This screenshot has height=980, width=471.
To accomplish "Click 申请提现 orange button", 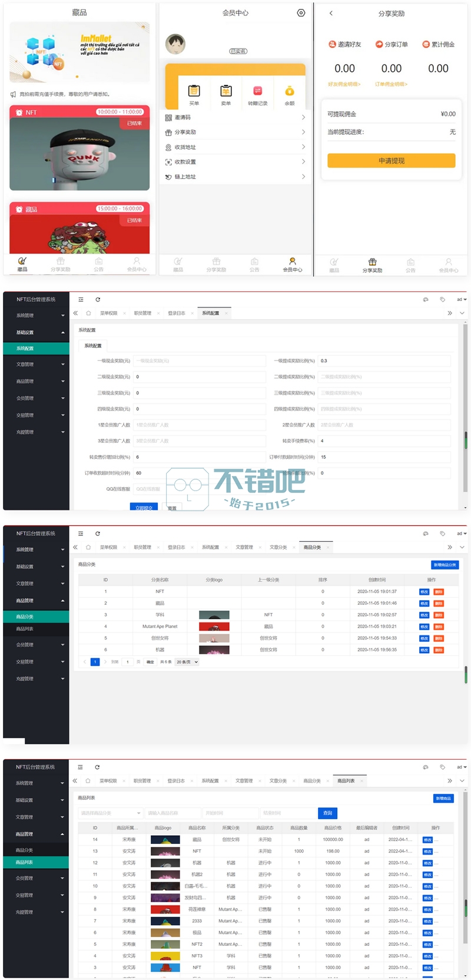I will (391, 161).
